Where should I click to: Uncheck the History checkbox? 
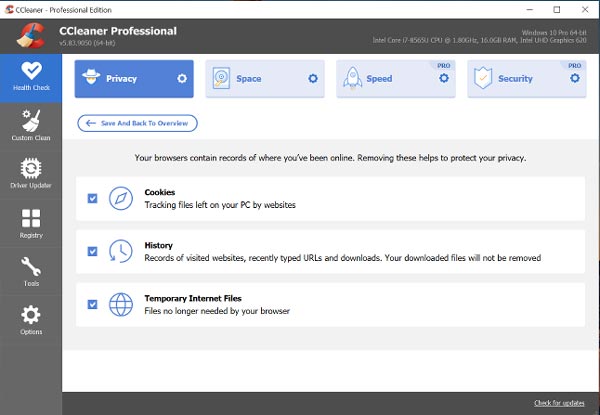(92, 251)
